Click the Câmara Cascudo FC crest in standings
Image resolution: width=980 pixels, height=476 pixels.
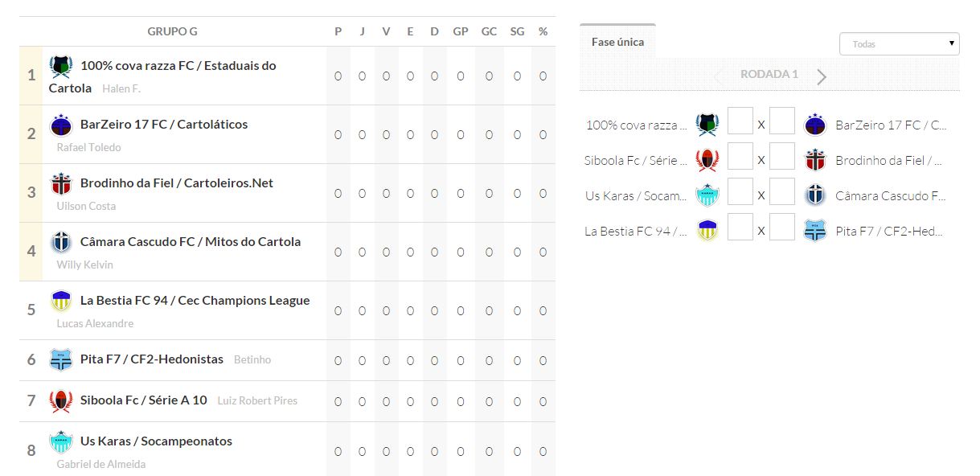61,243
